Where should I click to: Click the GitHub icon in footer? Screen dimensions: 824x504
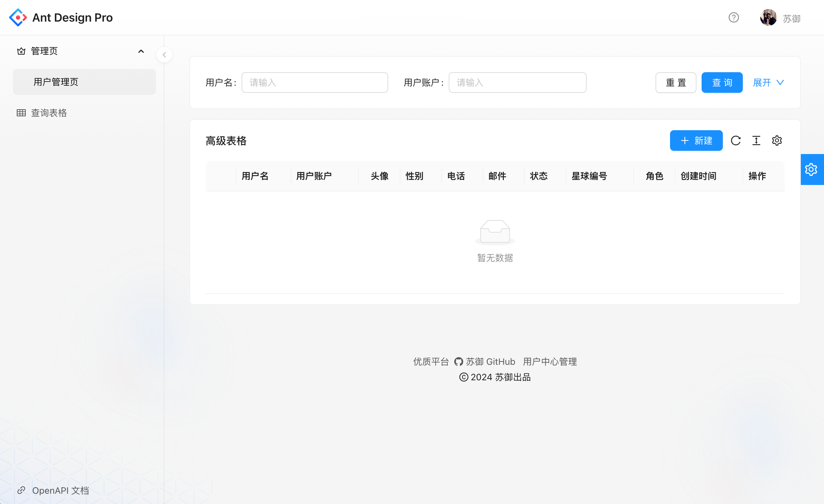tap(458, 362)
